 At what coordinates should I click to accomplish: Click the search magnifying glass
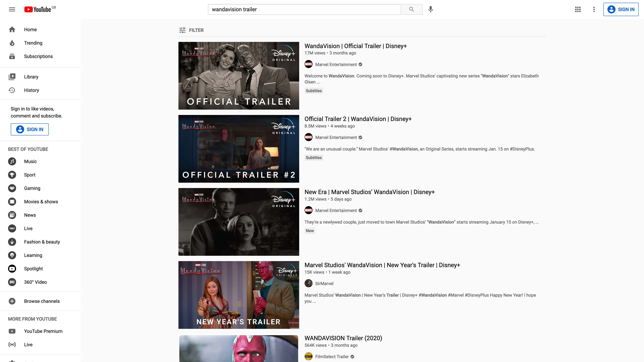point(411,9)
